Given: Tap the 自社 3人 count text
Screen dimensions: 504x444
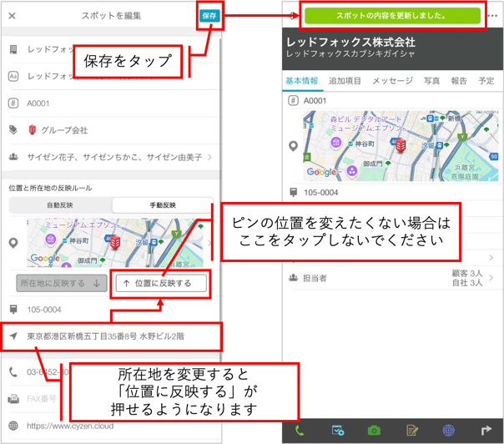Looking at the screenshot, I should (467, 283).
